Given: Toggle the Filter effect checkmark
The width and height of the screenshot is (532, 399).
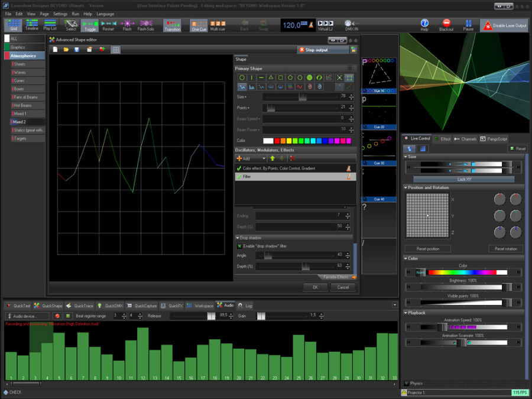Looking at the screenshot, I should 239,176.
